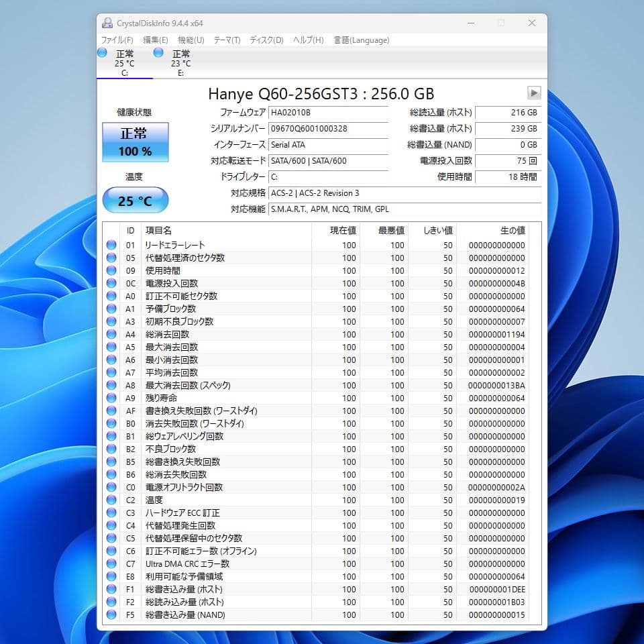
Task: Click the blue status icon beside リードエラーレート
Action: pos(111,245)
